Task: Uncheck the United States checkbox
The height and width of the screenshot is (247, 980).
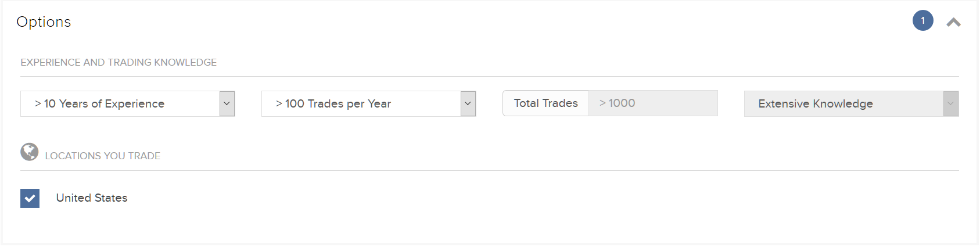Action: click(x=30, y=198)
